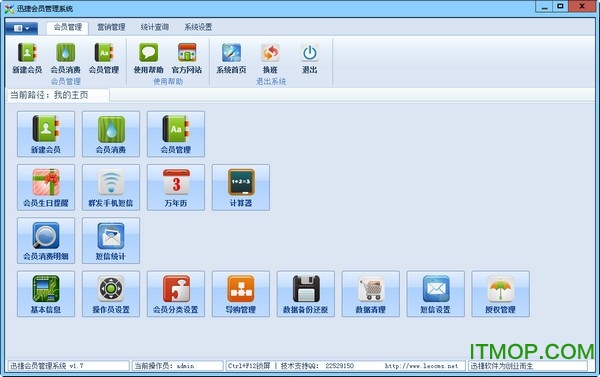The height and width of the screenshot is (377, 600).
Task: Open 操作员设置 tile
Action: tap(111, 294)
